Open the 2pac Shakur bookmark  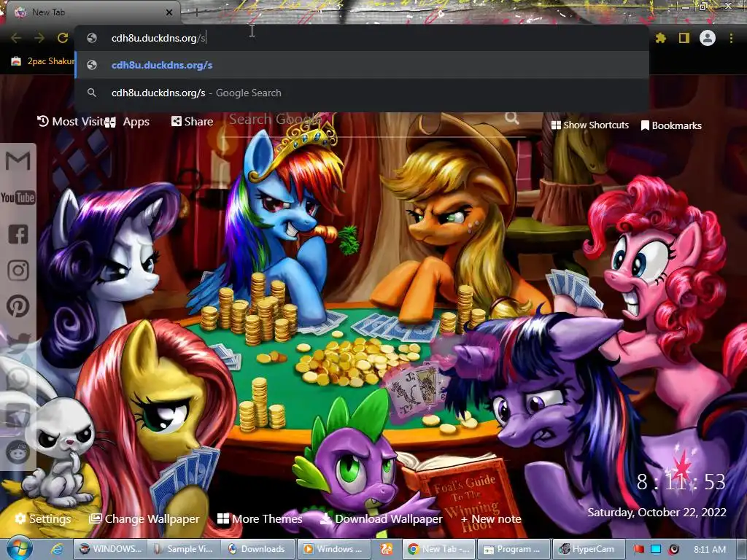(43, 61)
